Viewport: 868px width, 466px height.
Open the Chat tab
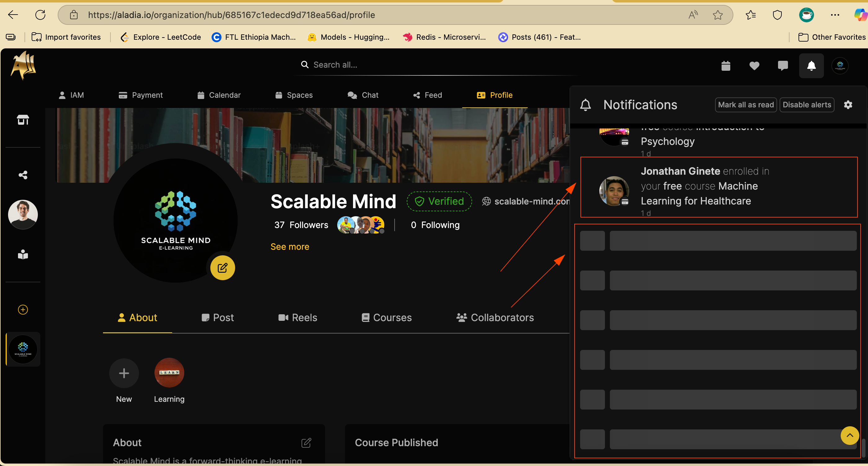click(363, 95)
